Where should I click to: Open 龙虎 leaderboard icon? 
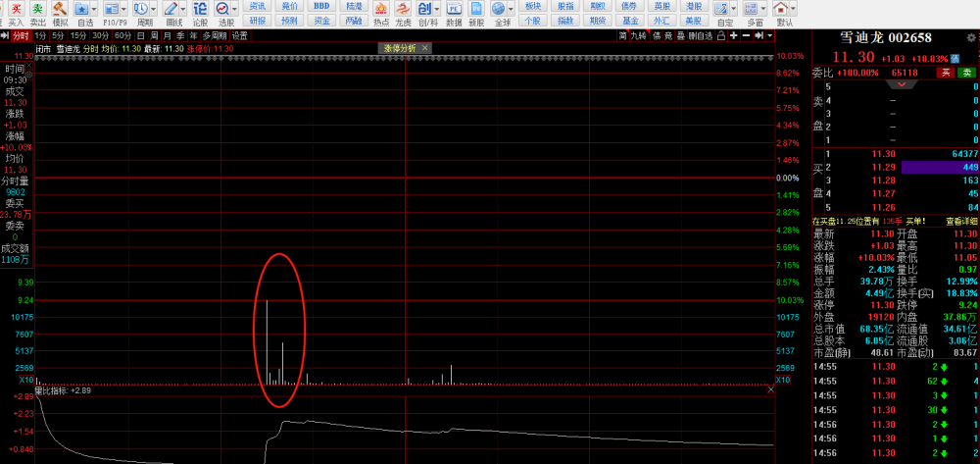point(403,9)
